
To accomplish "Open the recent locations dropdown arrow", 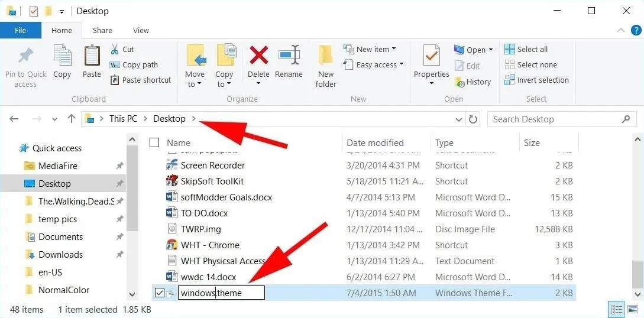I will (54, 119).
